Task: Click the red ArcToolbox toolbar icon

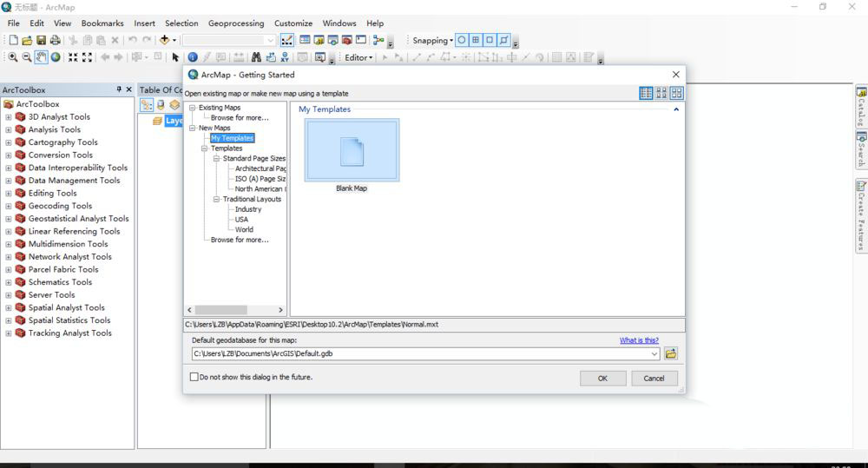Action: tap(347, 40)
